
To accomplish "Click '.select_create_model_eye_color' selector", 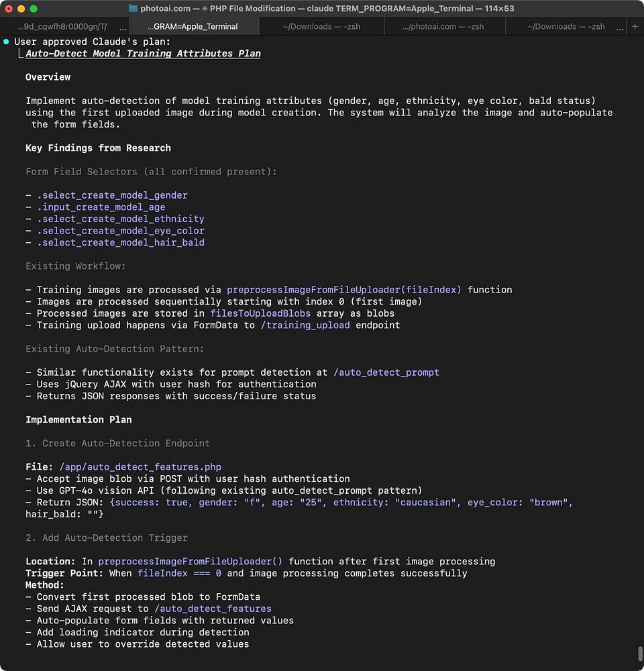I will point(121,231).
